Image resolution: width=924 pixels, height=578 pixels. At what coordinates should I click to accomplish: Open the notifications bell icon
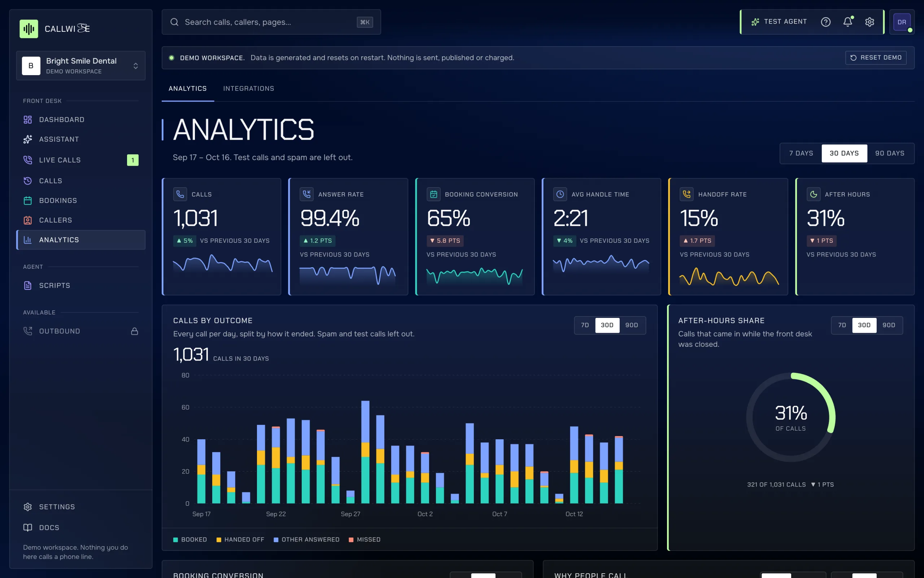pyautogui.click(x=847, y=22)
